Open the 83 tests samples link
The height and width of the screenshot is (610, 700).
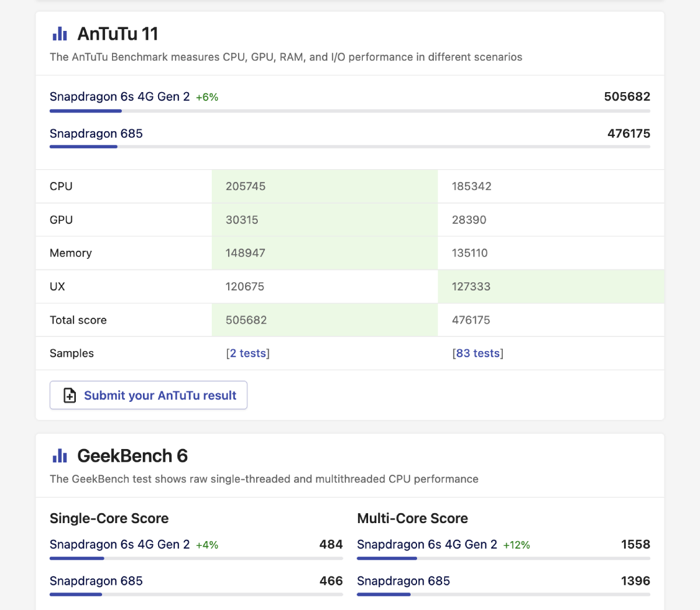[x=478, y=353]
